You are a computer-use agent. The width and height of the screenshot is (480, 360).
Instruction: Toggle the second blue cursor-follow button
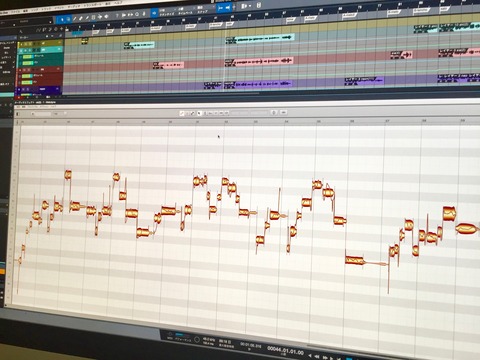click(228, 7)
